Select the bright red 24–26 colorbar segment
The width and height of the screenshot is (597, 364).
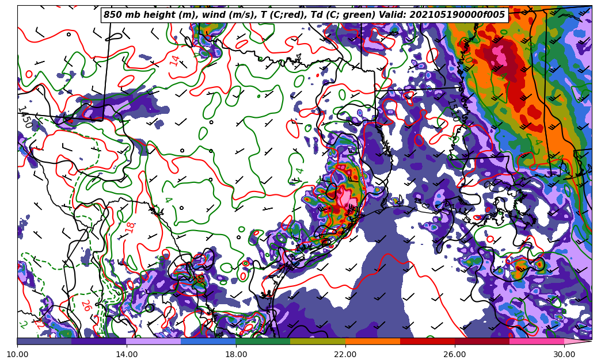click(427, 341)
